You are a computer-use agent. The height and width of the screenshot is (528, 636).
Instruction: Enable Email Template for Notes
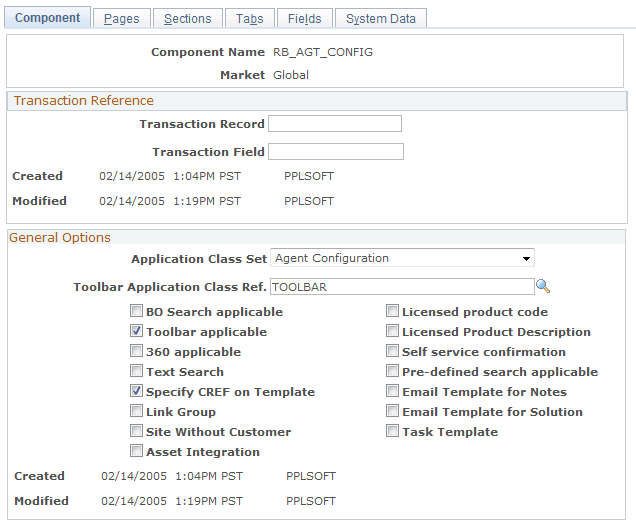(x=392, y=391)
